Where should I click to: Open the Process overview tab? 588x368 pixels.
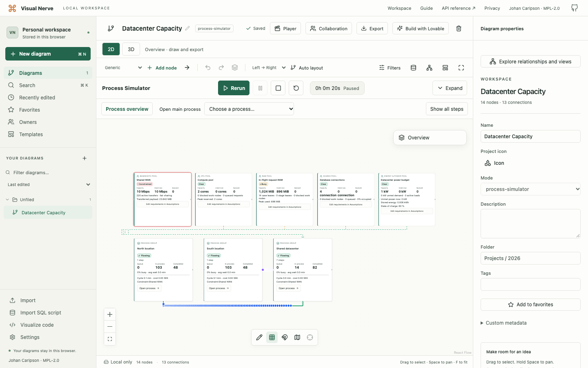(x=127, y=109)
